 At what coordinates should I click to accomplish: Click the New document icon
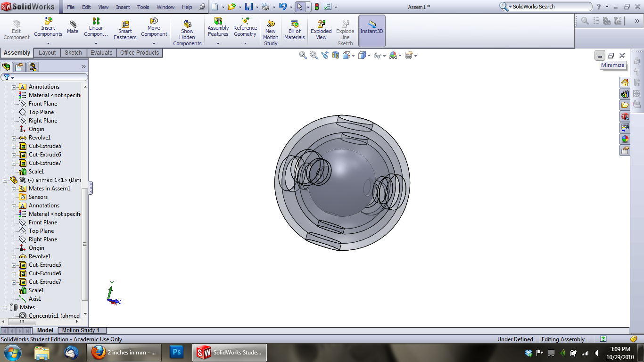tap(215, 7)
